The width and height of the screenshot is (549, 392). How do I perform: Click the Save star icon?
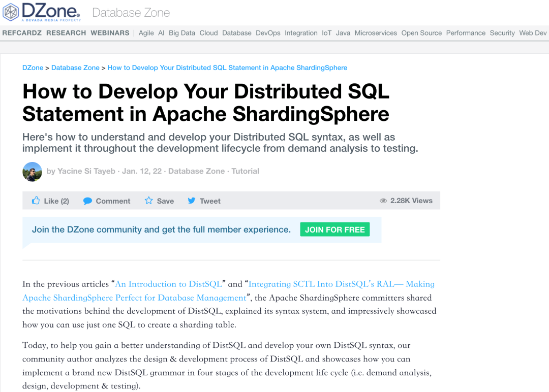(149, 201)
